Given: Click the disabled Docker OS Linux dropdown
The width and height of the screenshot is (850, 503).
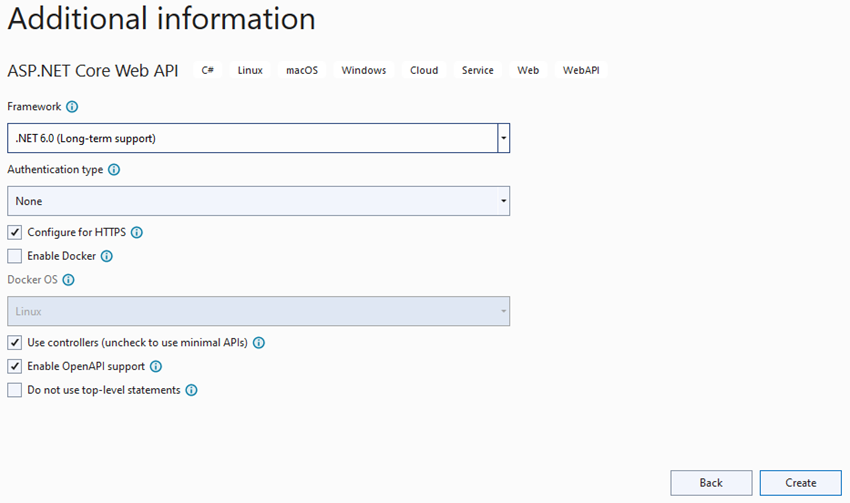Looking at the screenshot, I should point(258,311).
